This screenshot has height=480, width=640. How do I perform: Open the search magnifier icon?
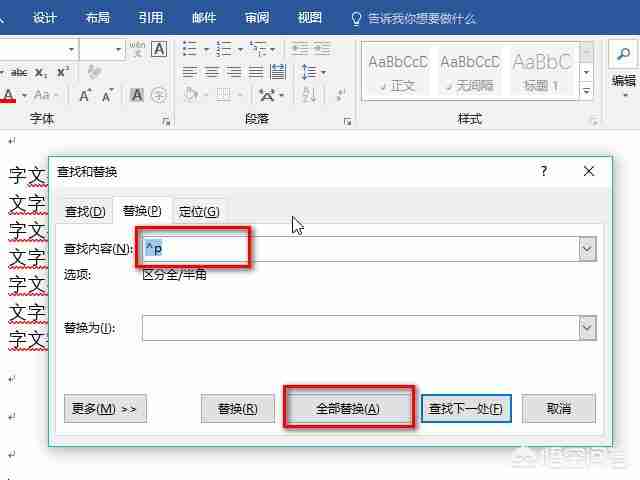point(623,54)
